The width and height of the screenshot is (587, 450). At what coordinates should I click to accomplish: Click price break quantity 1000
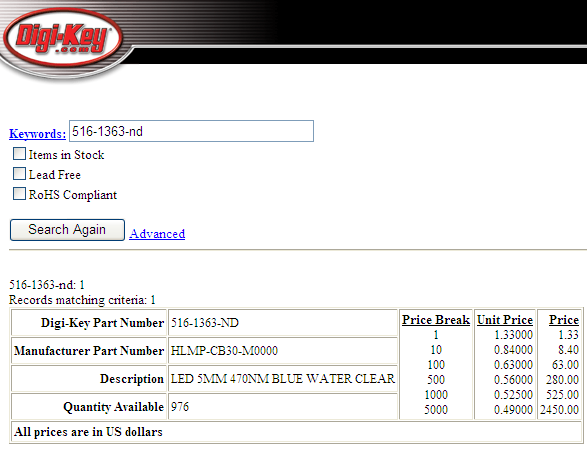(436, 395)
